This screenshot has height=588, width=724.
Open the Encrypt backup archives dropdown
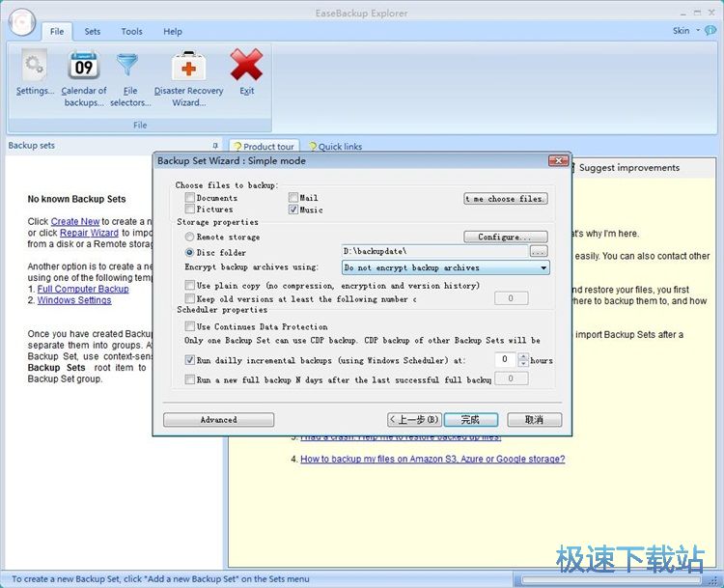pyautogui.click(x=446, y=267)
